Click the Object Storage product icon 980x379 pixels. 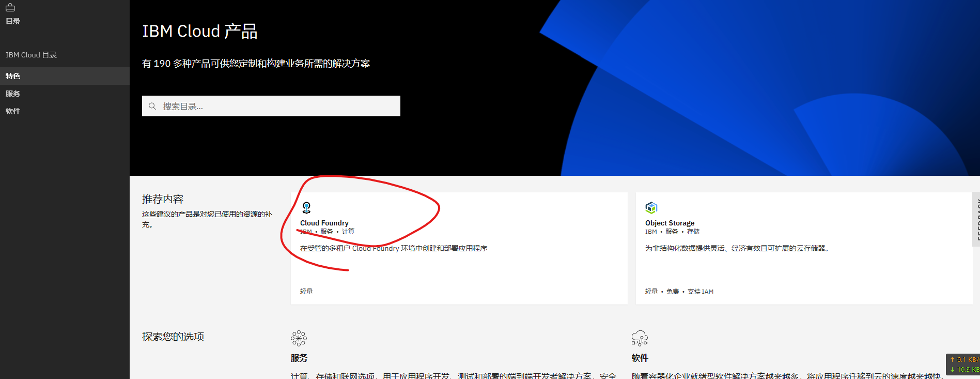coord(651,208)
